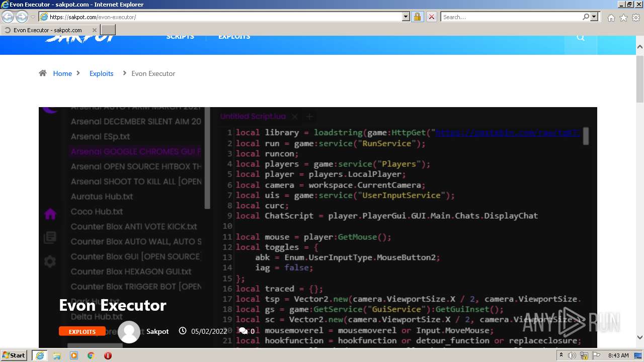Close the Untitled Script.lua tab

point(295,117)
